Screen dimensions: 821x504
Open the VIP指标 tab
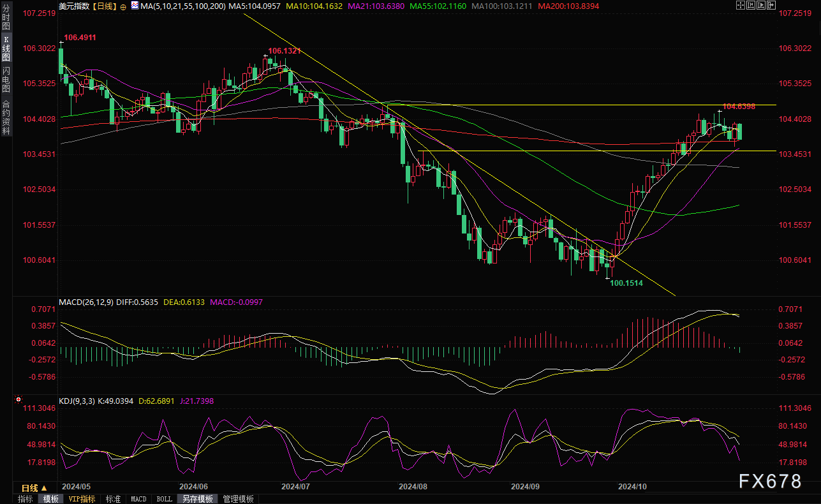[82, 499]
